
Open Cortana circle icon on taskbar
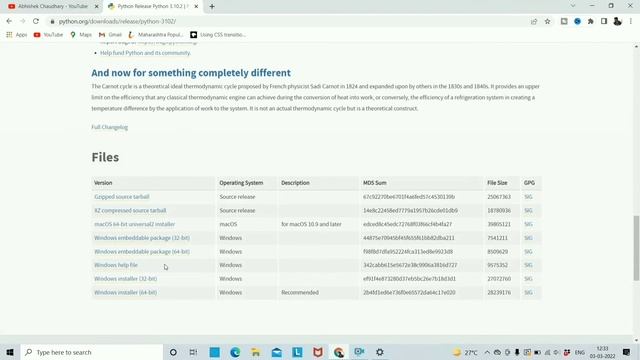[x=173, y=352]
